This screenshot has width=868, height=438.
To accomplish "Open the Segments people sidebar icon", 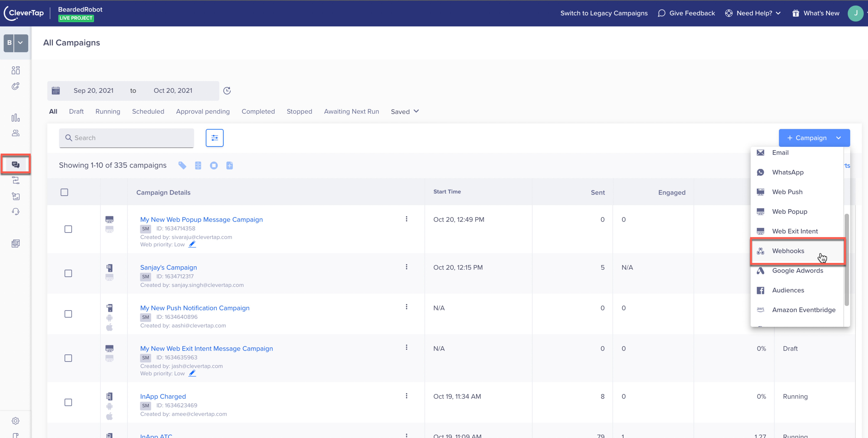I will point(16,133).
